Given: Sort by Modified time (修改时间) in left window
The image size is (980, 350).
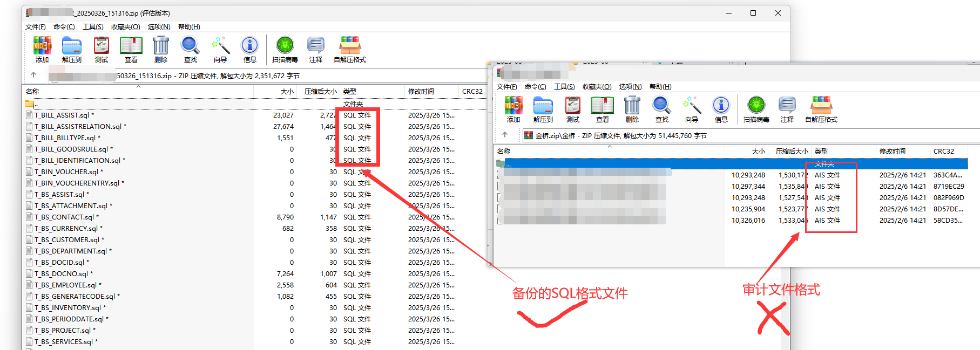Looking at the screenshot, I should click(421, 92).
